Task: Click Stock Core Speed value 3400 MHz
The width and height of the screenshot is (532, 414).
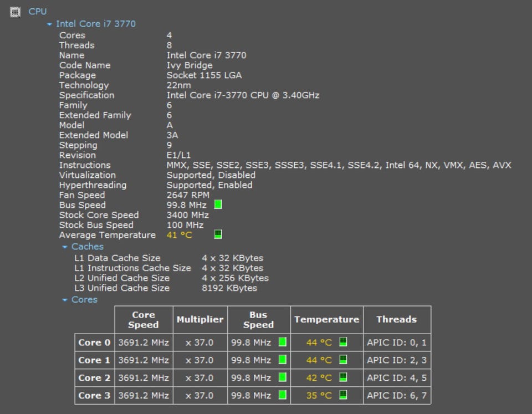Action: pos(188,215)
